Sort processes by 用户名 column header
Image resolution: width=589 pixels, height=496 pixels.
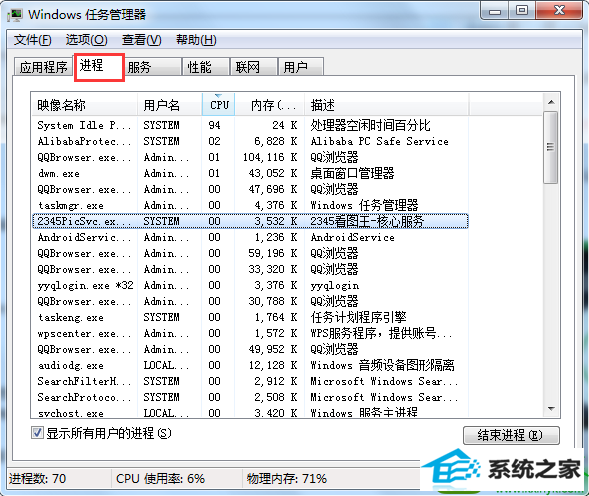(x=169, y=104)
